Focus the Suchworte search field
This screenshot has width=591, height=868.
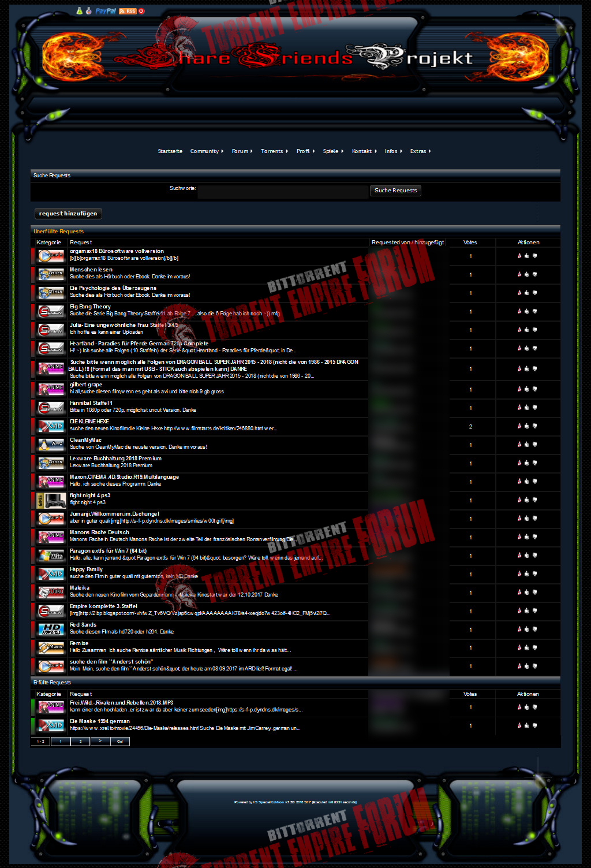[283, 192]
